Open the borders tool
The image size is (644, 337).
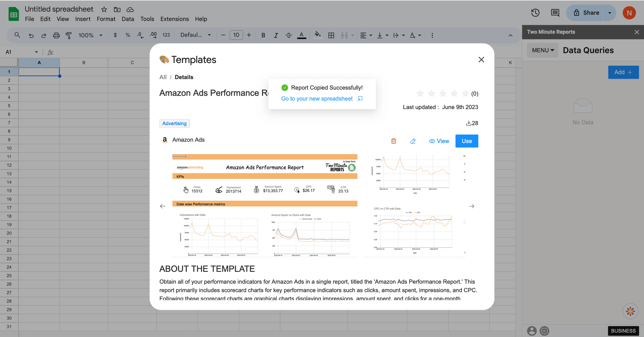pyautogui.click(x=331, y=35)
